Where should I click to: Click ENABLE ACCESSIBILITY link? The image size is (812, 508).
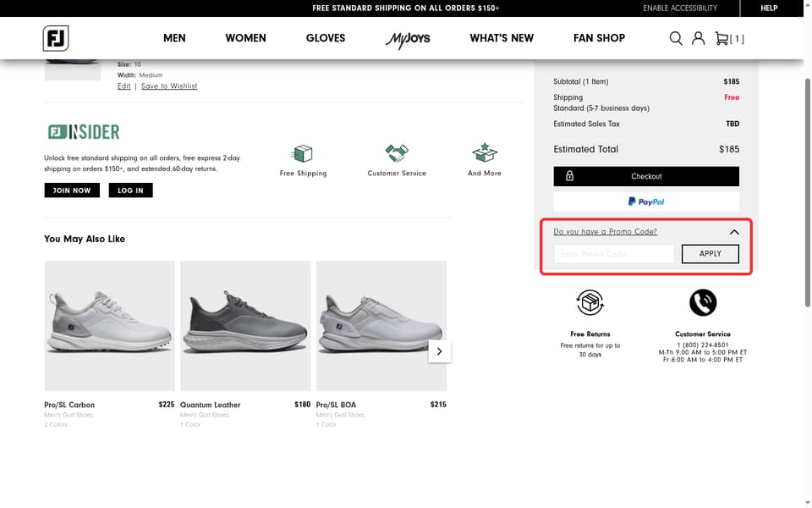pyautogui.click(x=680, y=8)
